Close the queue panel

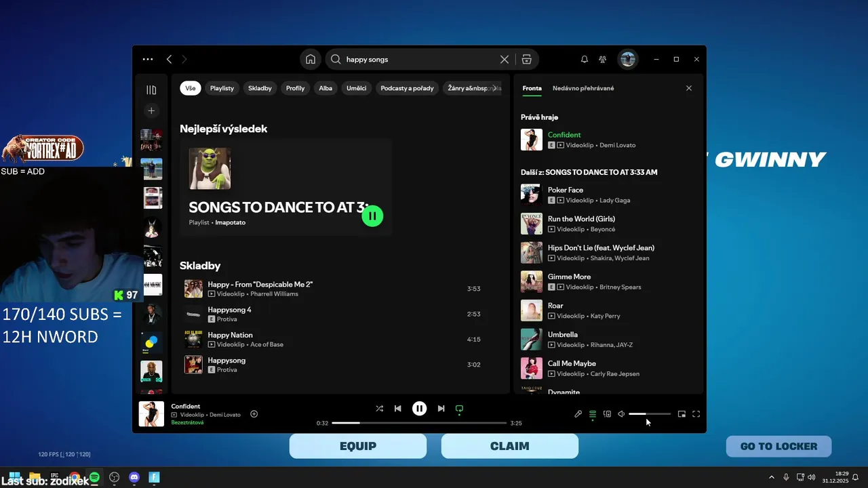point(689,88)
